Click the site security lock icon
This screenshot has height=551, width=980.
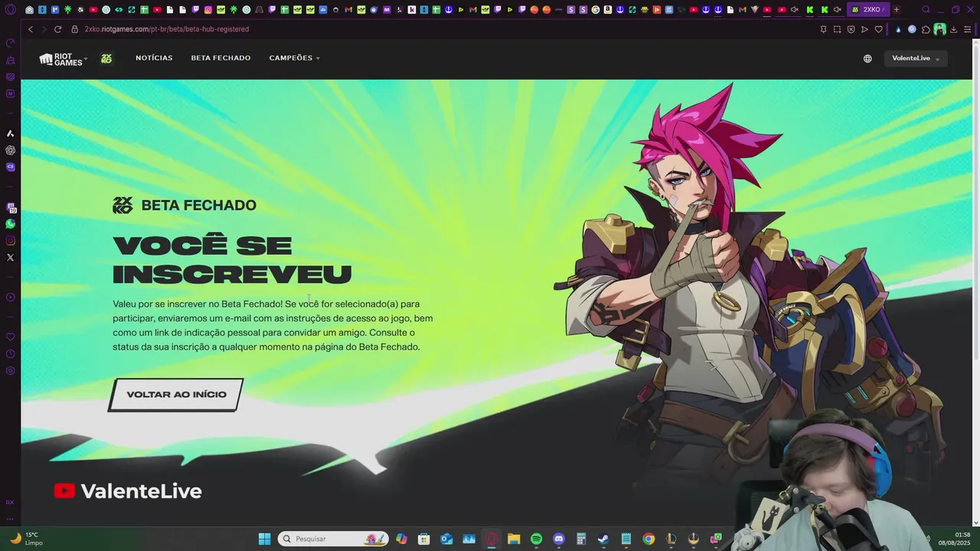click(x=75, y=29)
